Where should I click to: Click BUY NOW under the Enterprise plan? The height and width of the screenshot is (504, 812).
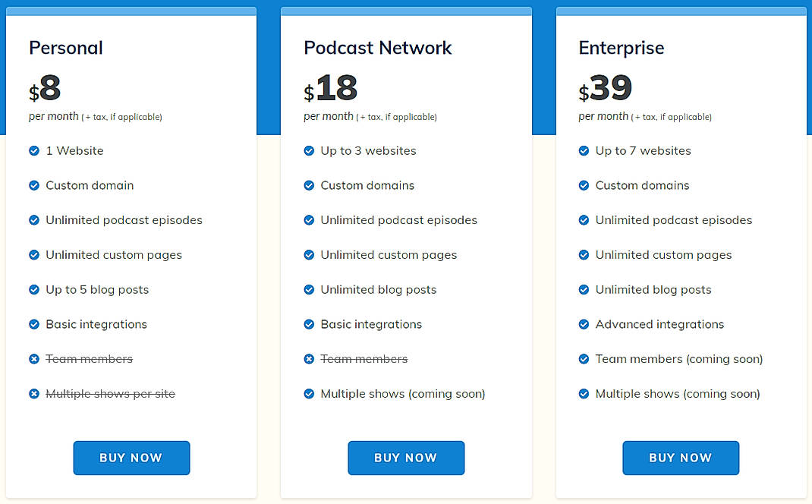coord(681,458)
